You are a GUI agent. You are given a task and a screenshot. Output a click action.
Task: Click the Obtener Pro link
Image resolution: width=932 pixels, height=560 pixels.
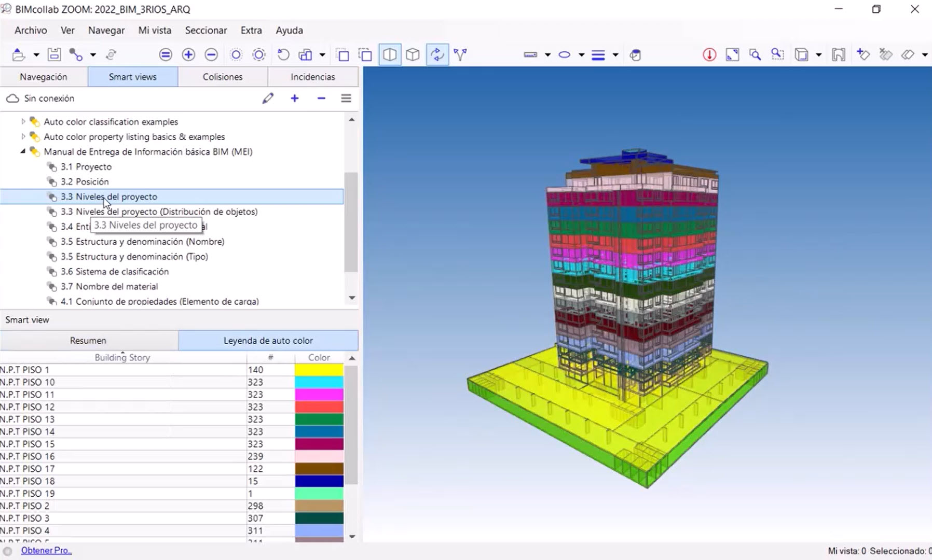pos(46,550)
